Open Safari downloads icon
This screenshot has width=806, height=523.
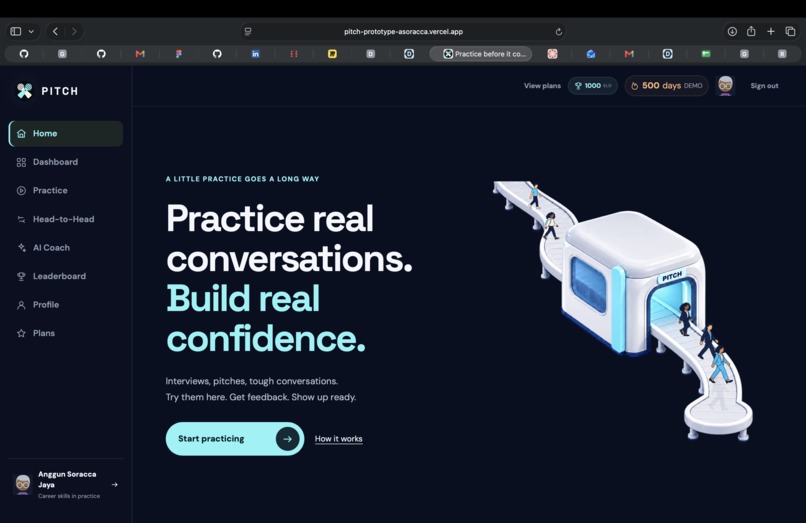tap(732, 31)
